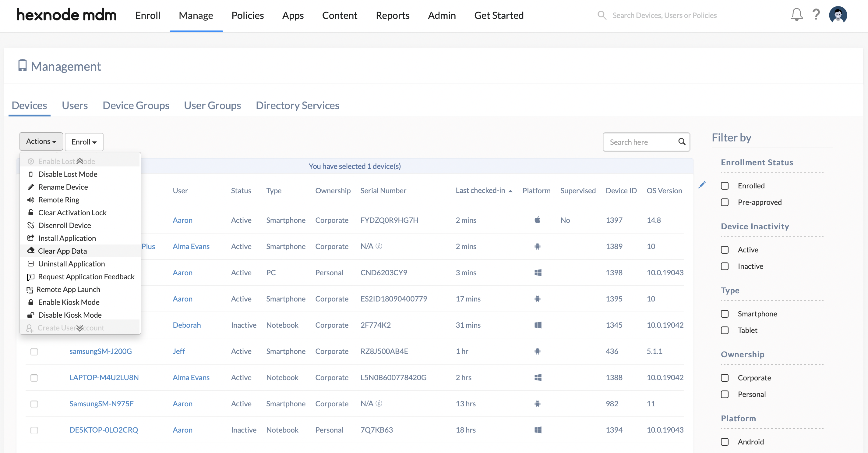This screenshot has height=453, width=868.
Task: Open the Policies menu
Action: point(247,15)
